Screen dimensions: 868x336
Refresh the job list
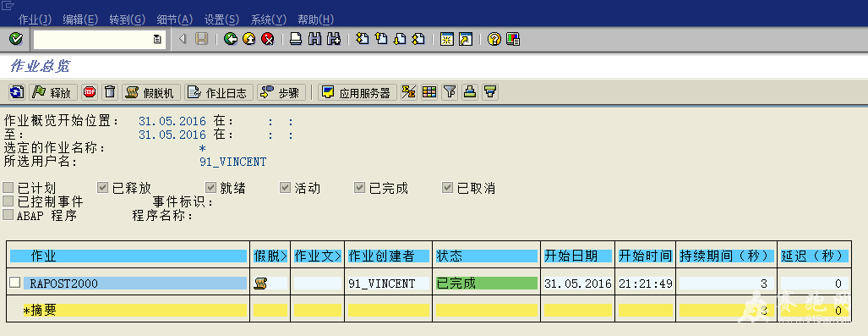click(17, 92)
